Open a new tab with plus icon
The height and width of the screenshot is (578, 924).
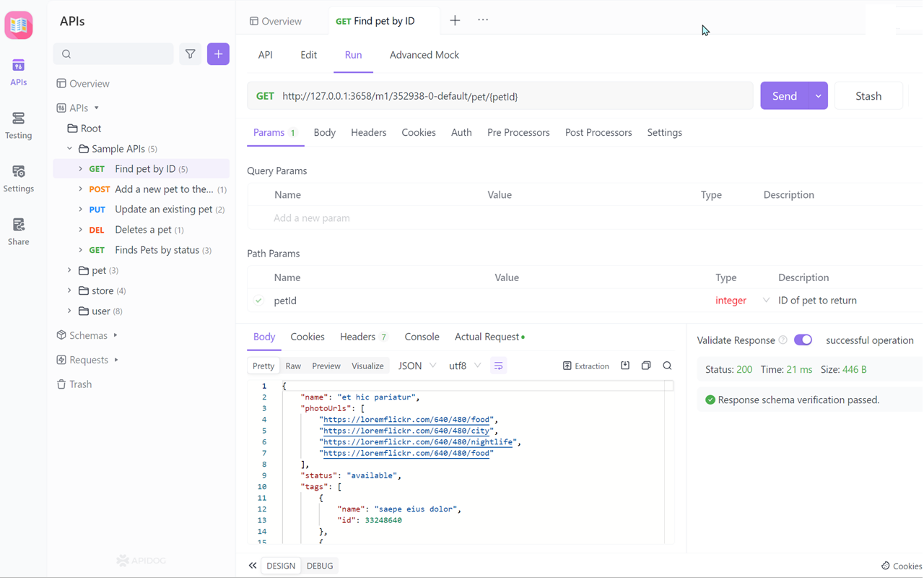[455, 21]
